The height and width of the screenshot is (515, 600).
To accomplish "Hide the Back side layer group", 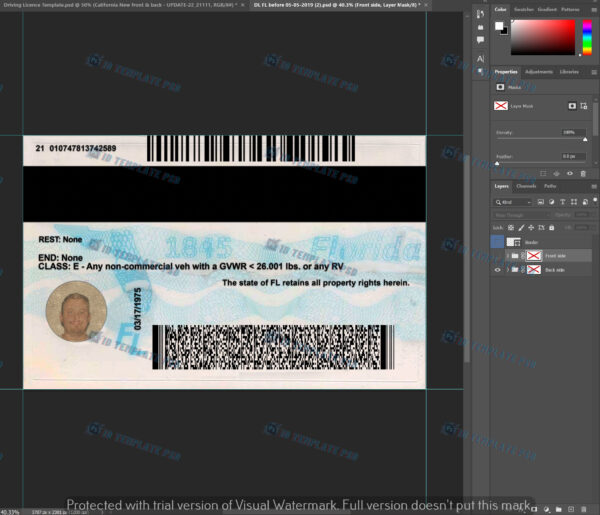I will [497, 270].
